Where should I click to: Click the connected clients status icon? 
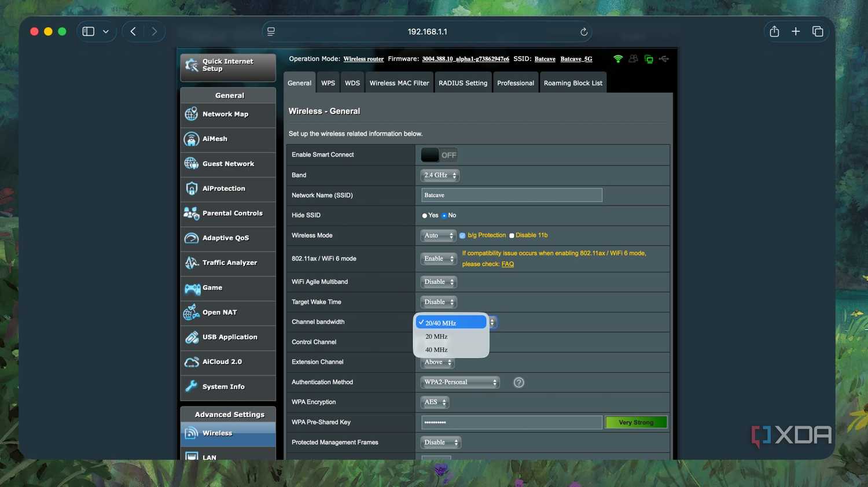point(634,59)
